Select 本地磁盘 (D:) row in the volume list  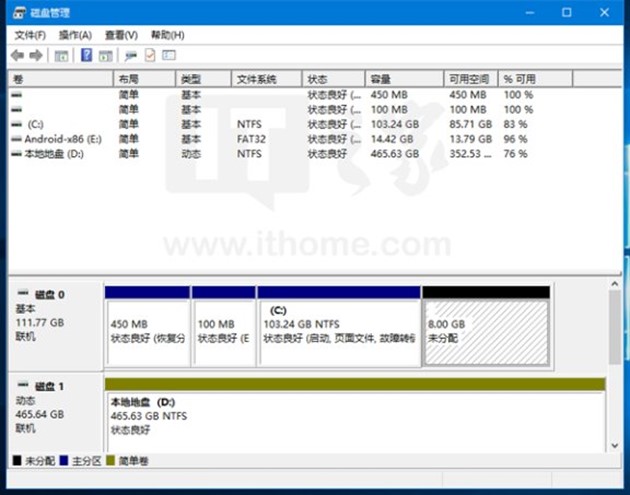coord(53,154)
